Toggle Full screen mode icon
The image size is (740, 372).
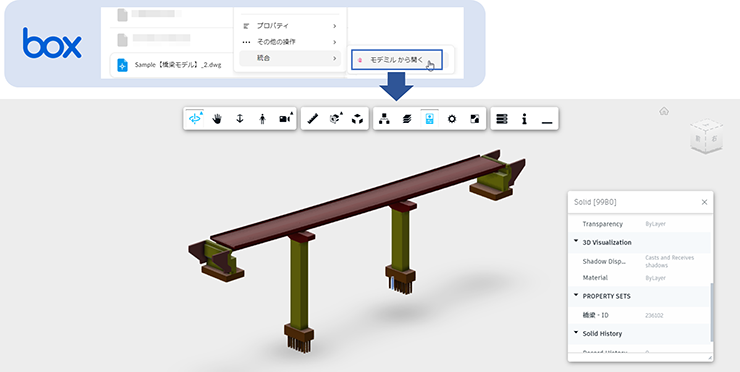point(475,119)
